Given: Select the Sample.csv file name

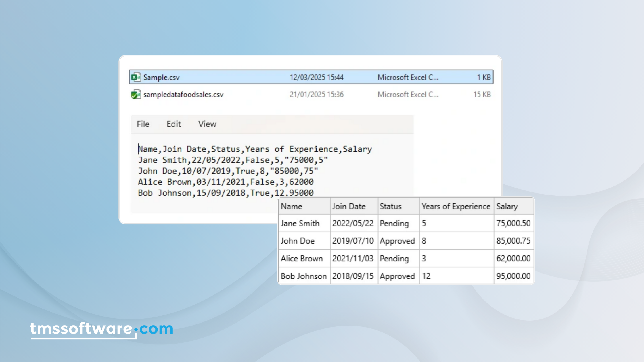Looking at the screenshot, I should [161, 77].
